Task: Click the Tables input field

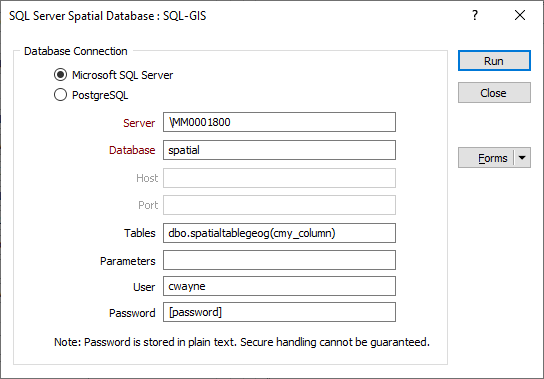Action: pyautogui.click(x=279, y=233)
